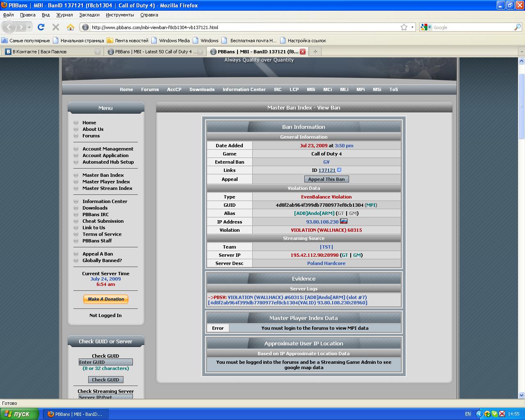Open external link icon next to ID 137121
The width and height of the screenshot is (525, 420).
point(339,170)
